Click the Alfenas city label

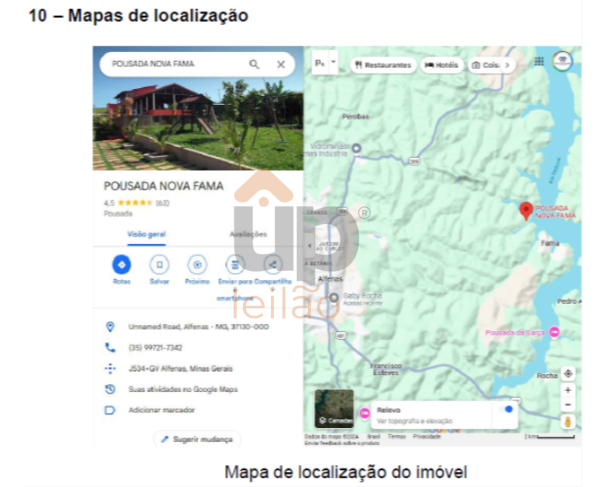tap(330, 279)
